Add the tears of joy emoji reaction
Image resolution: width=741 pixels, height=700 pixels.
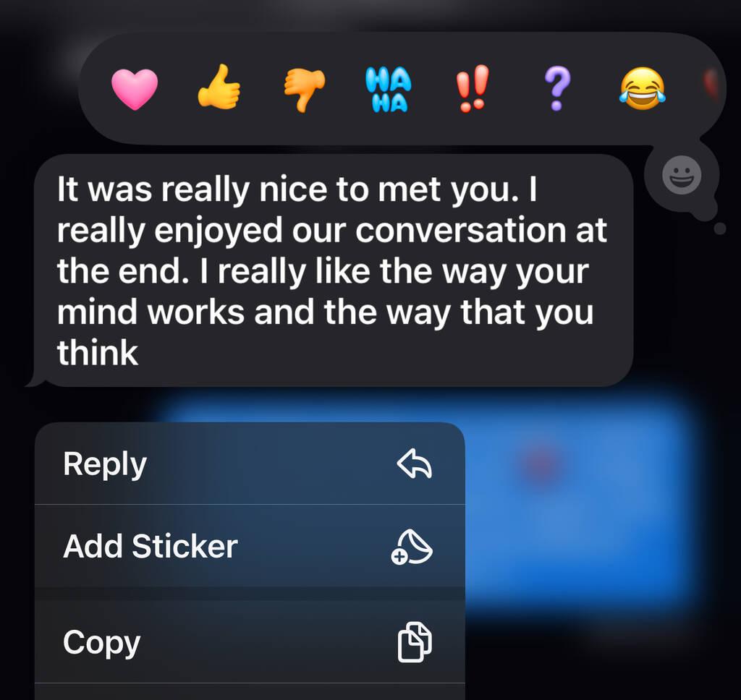point(643,88)
